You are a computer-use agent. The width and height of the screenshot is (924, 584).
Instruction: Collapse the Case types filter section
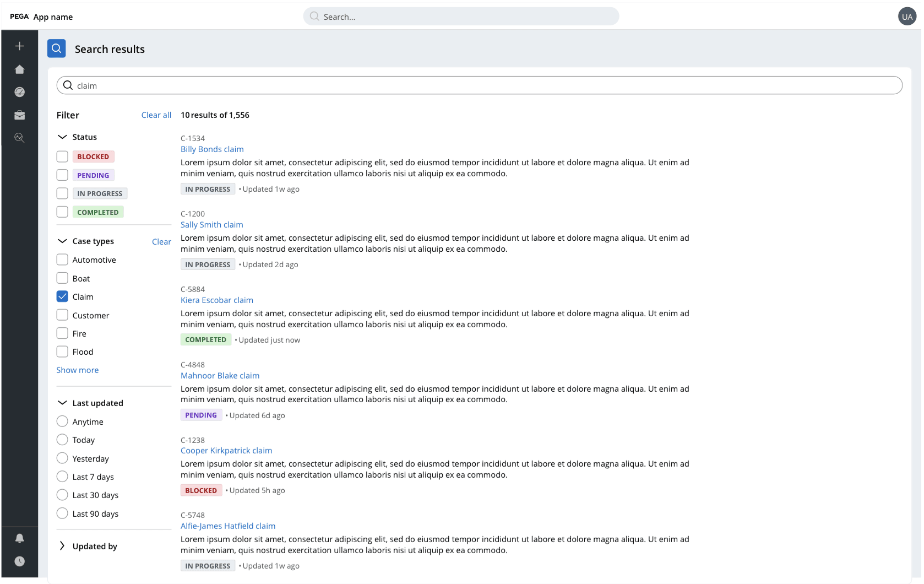pos(62,241)
